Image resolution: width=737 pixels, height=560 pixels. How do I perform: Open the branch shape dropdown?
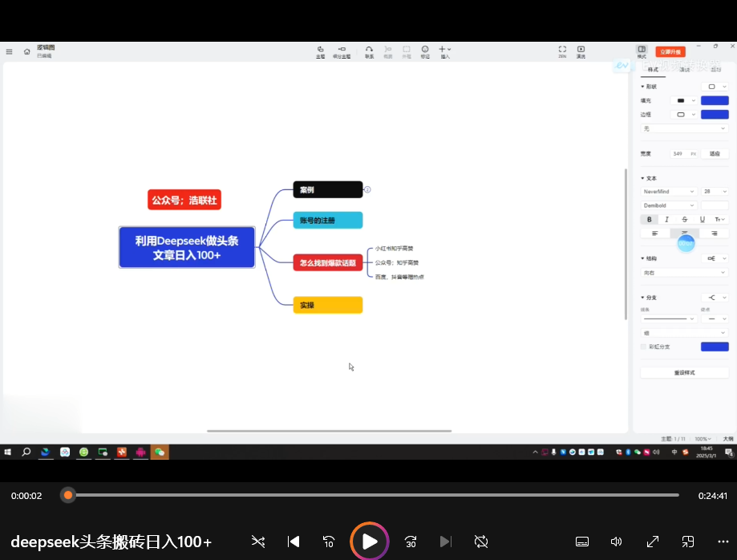click(x=715, y=298)
